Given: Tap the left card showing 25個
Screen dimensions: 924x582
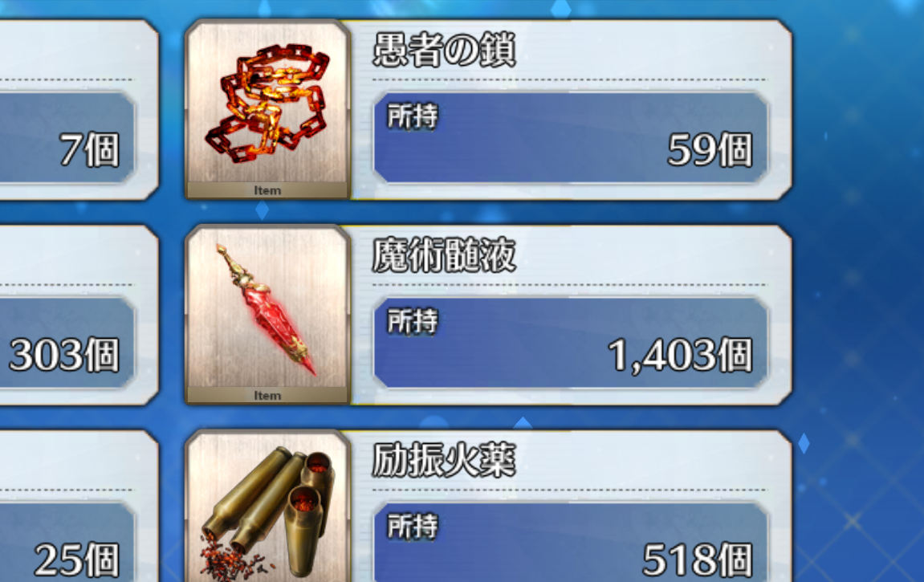Looking at the screenshot, I should [x=79, y=506].
